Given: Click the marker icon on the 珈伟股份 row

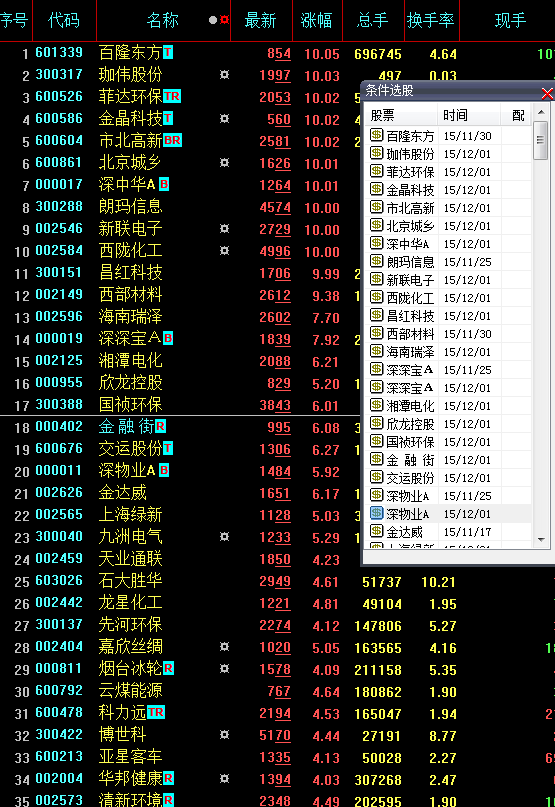Looking at the screenshot, I should coord(224,75).
